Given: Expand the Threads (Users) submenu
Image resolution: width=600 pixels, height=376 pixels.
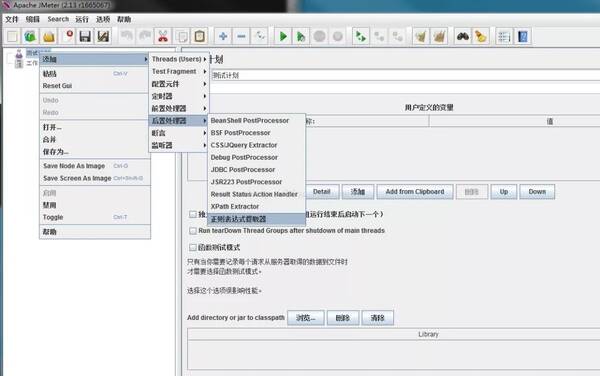Looking at the screenshot, I should pyautogui.click(x=179, y=59).
